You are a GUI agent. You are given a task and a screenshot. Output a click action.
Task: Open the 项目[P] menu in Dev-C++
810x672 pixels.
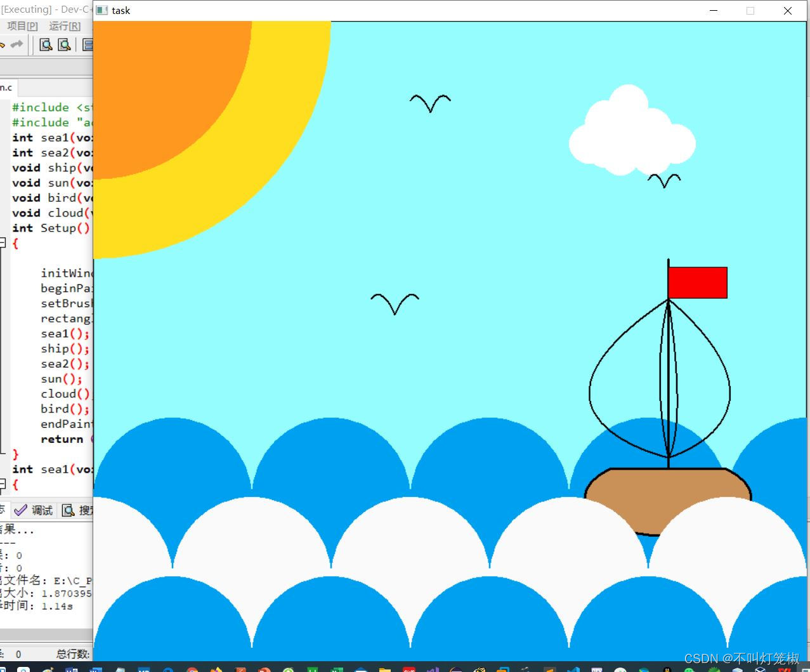coord(22,26)
